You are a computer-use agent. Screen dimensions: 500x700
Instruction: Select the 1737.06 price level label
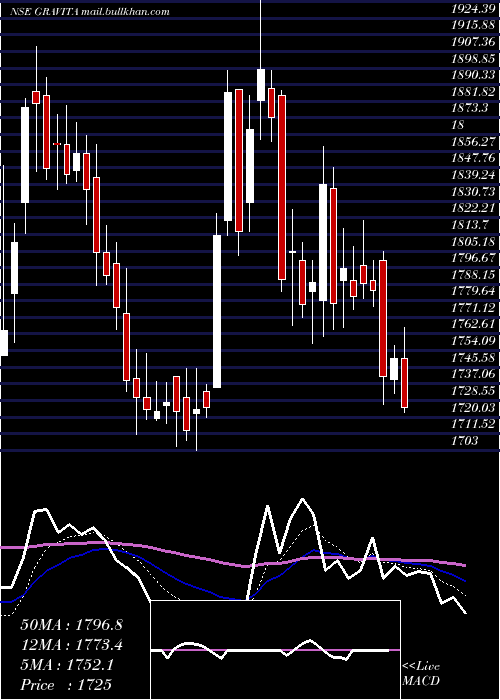(473, 374)
